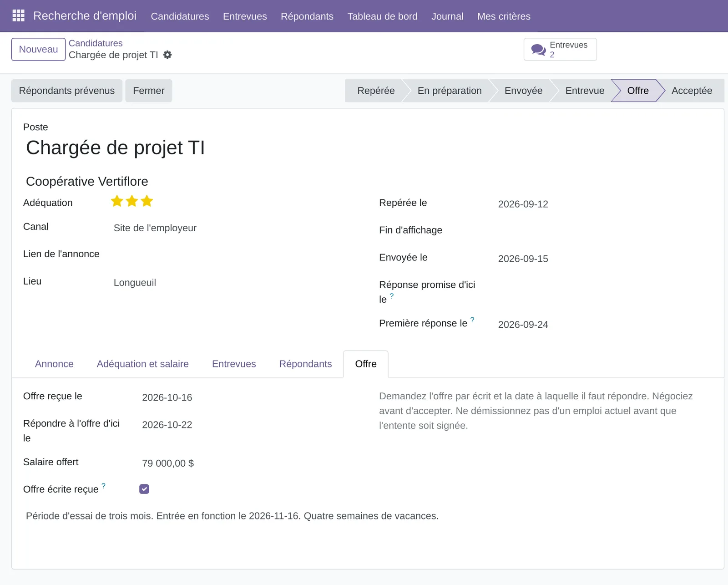
Task: Show help tooltip for Réponse promise d'ici le
Action: (x=392, y=296)
